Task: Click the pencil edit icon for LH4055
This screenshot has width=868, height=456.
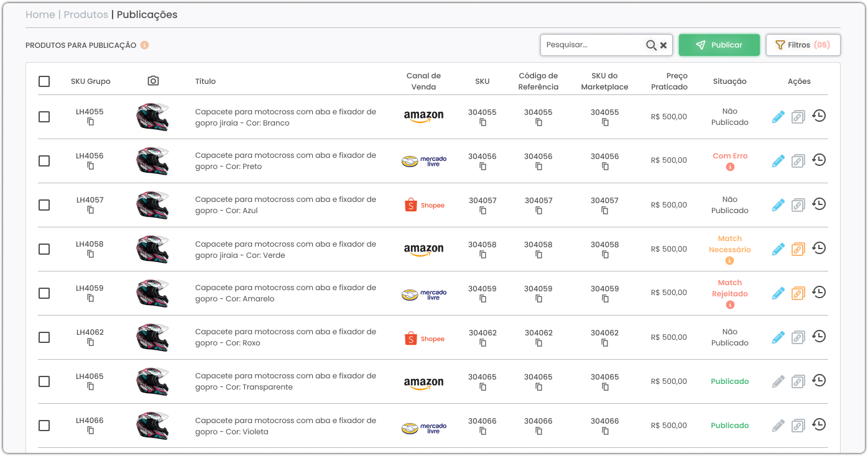Action: [778, 117]
